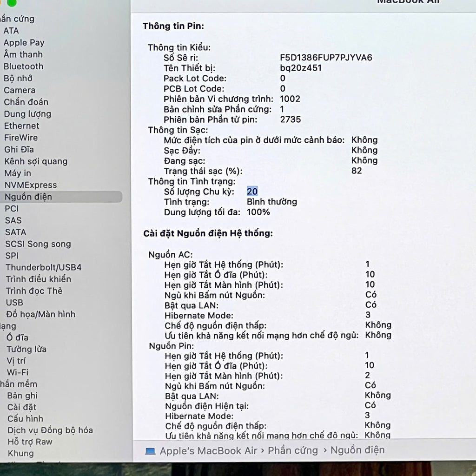The image size is (476, 476).
Task: Select Bluetooth in the sidebar list
Action: coord(23,66)
